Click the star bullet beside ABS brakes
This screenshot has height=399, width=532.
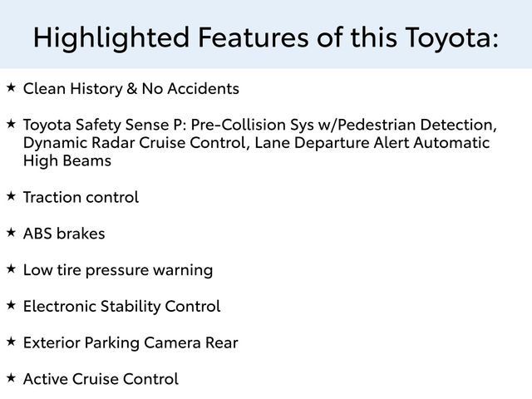coord(10,232)
